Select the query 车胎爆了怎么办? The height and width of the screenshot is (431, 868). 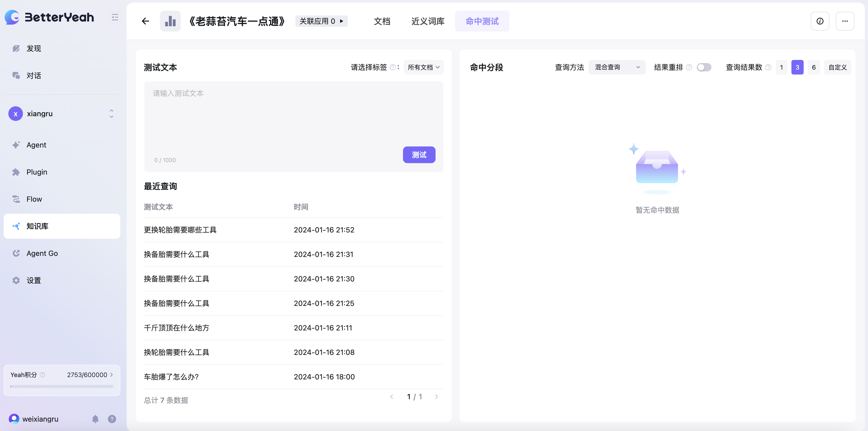[171, 377]
